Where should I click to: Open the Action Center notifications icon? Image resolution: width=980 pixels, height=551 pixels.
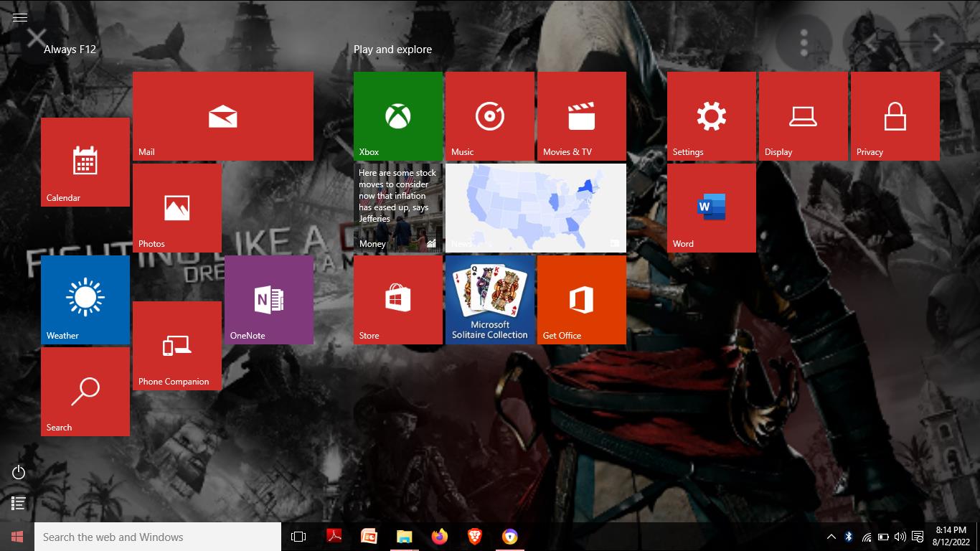click(x=918, y=537)
